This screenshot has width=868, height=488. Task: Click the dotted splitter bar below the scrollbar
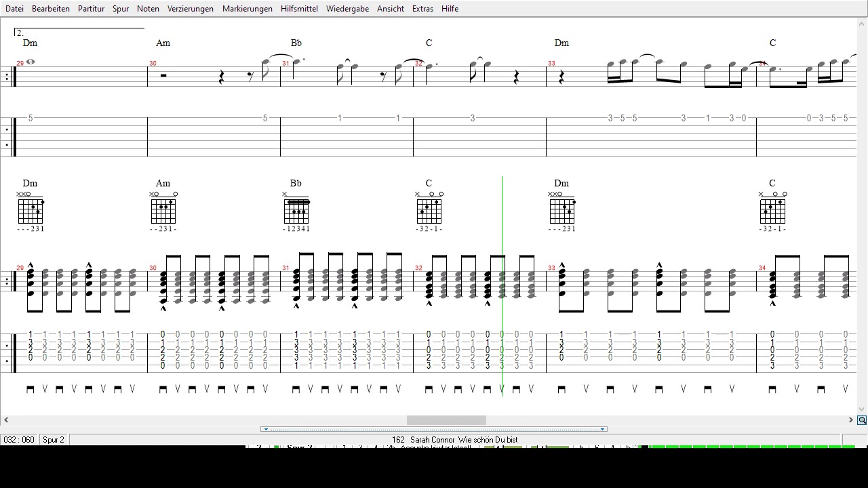(434, 429)
